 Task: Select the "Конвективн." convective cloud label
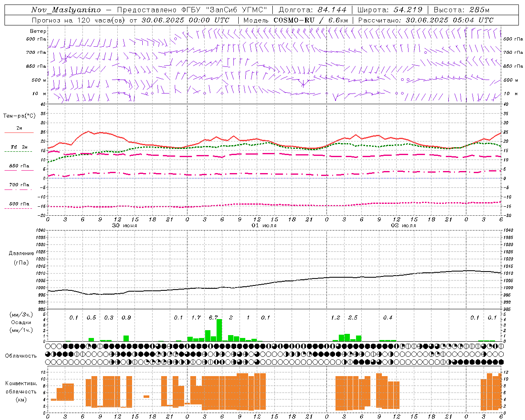[21, 383]
